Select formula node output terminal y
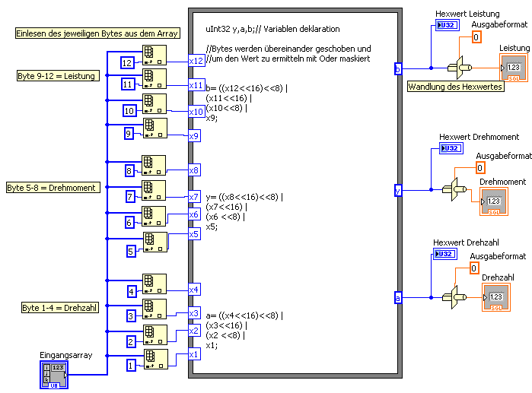This screenshot has width=532, height=393. [x=398, y=190]
